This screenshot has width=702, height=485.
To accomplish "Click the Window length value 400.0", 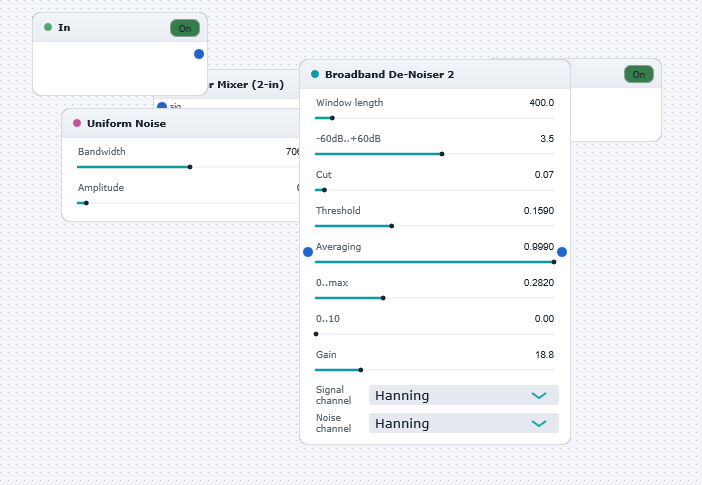I will coord(542,103).
